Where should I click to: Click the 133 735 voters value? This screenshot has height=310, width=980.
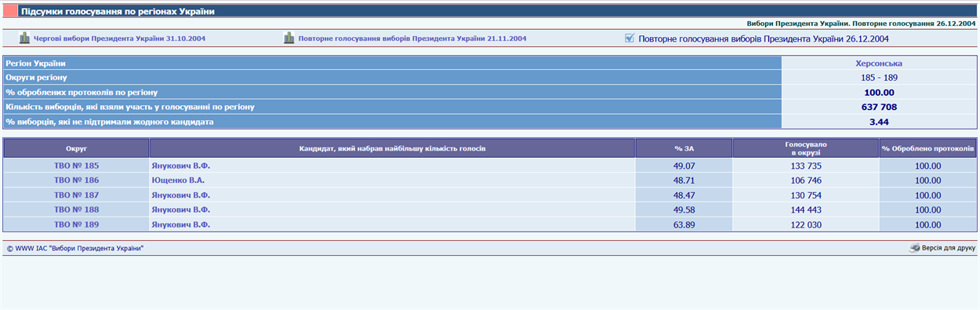(806, 166)
